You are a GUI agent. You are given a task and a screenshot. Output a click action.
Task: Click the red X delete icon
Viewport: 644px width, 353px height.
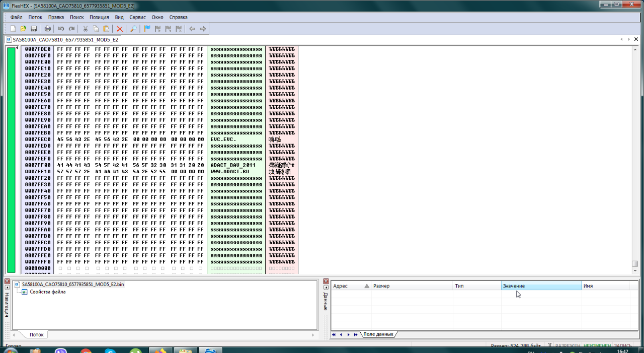coord(120,29)
